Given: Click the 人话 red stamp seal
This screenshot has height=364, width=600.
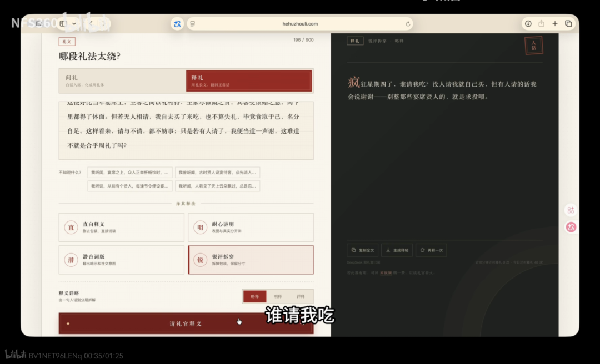Looking at the screenshot, I should click(x=533, y=46).
